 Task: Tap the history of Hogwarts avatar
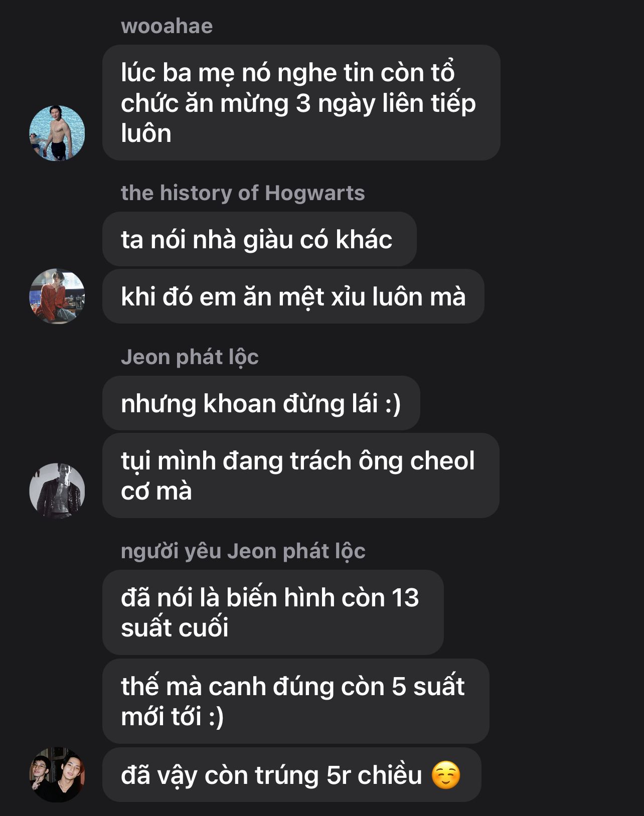point(57,296)
